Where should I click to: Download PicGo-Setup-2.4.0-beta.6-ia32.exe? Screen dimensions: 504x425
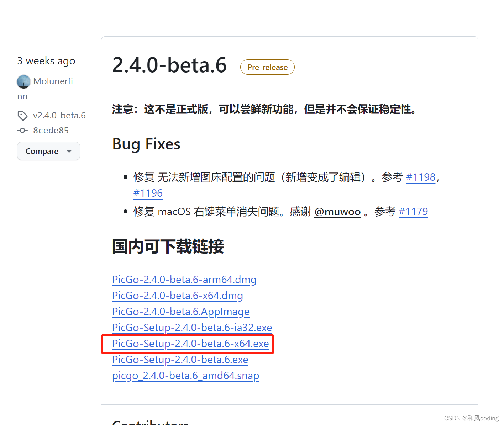tap(191, 328)
